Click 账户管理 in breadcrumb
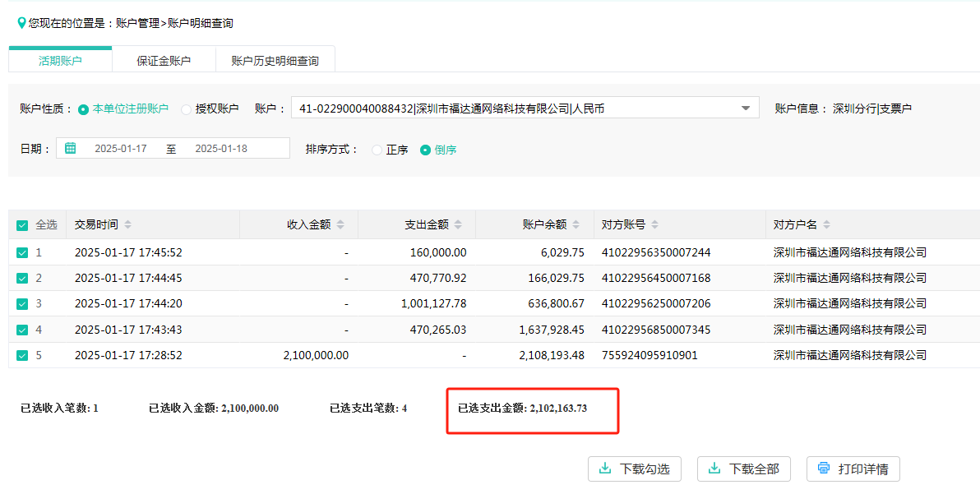 (x=139, y=24)
